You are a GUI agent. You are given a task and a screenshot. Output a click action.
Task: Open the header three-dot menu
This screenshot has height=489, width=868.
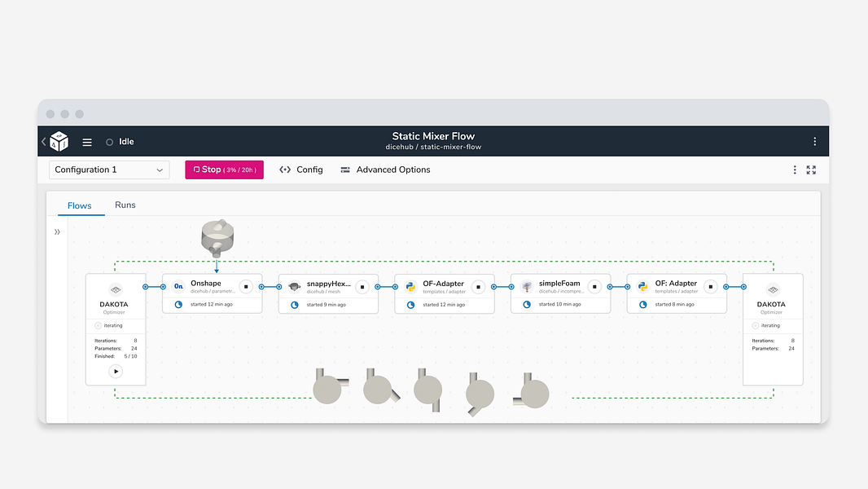tap(814, 142)
